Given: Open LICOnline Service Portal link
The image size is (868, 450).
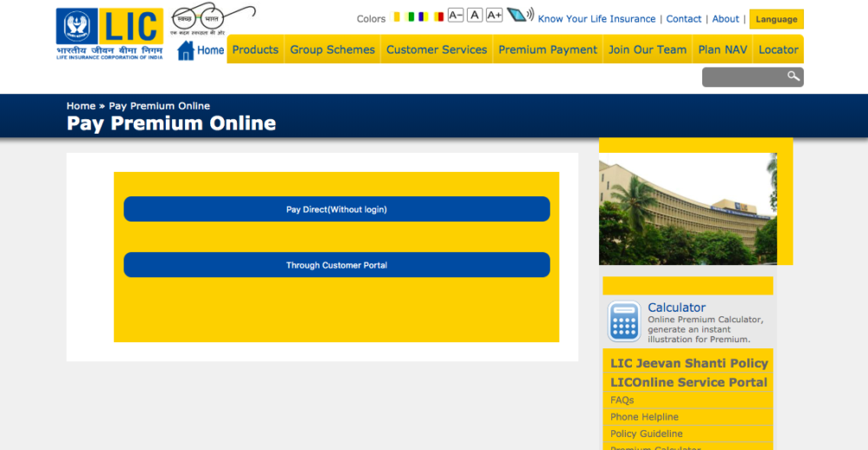Looking at the screenshot, I should 688,382.
